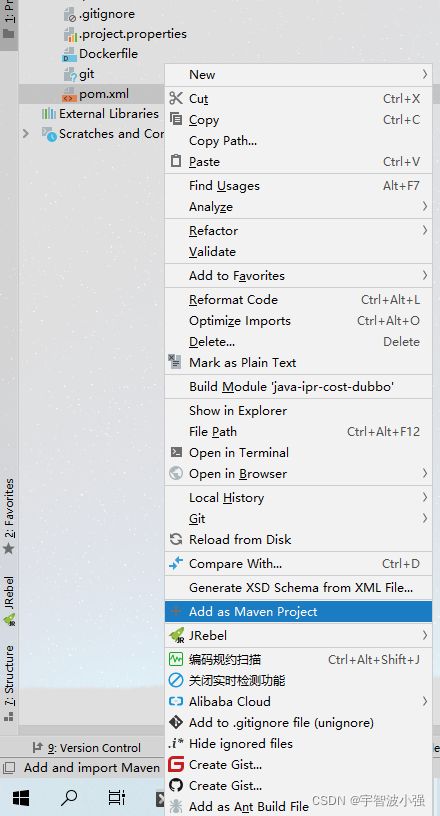440x816 pixels.
Task: Click the Reload from Disk icon
Action: pos(176,539)
